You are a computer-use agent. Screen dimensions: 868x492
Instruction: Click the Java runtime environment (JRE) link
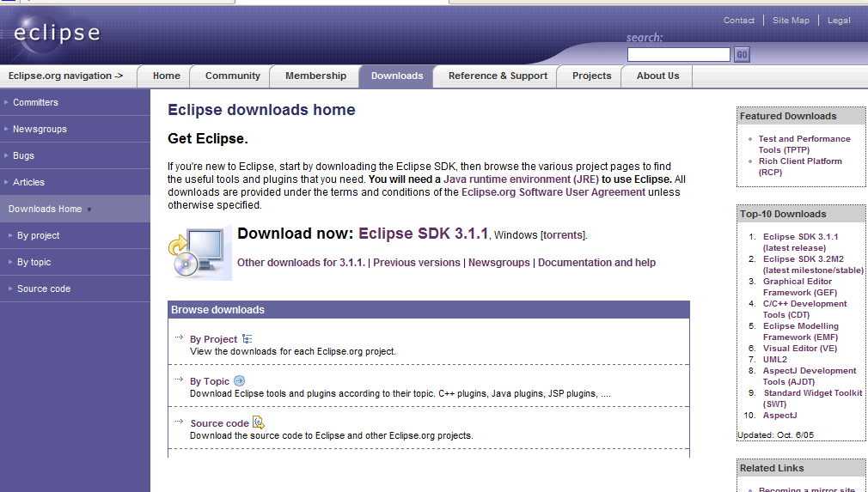521,179
